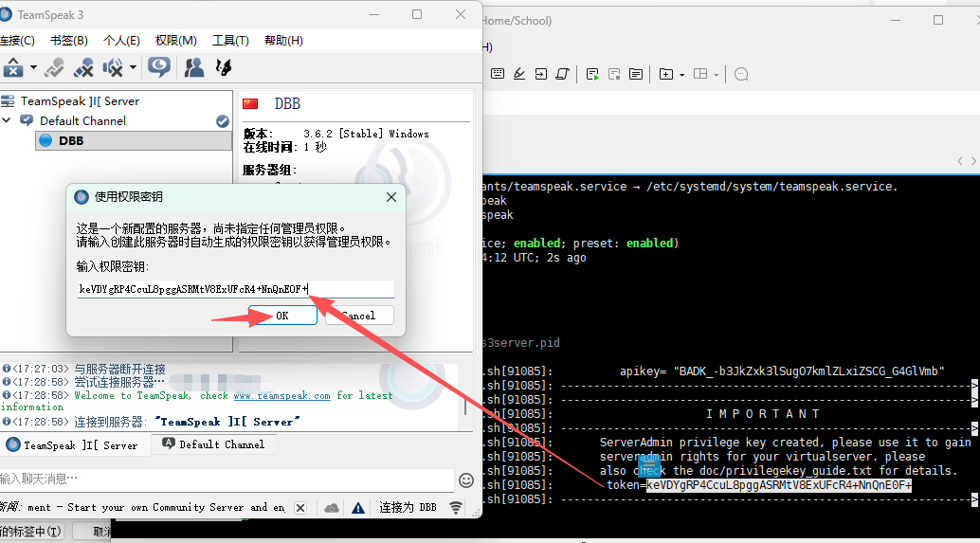Open the 书签(B) menu
980x543 pixels.
[69, 41]
